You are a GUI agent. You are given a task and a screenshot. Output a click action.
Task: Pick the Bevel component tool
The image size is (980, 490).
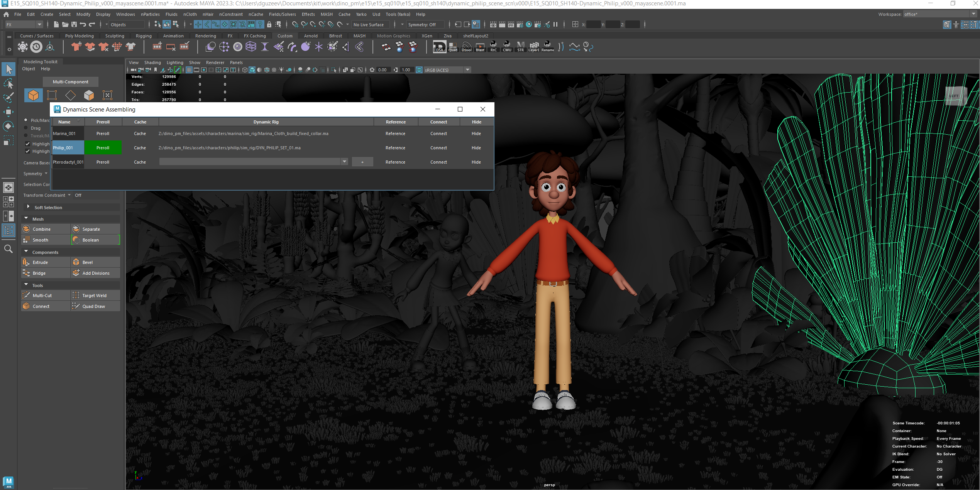click(95, 262)
